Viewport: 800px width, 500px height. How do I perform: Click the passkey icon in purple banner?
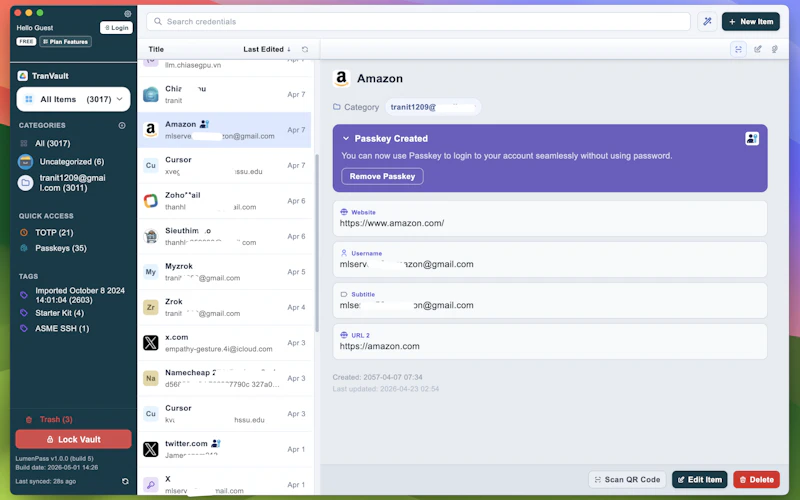pyautogui.click(x=752, y=138)
